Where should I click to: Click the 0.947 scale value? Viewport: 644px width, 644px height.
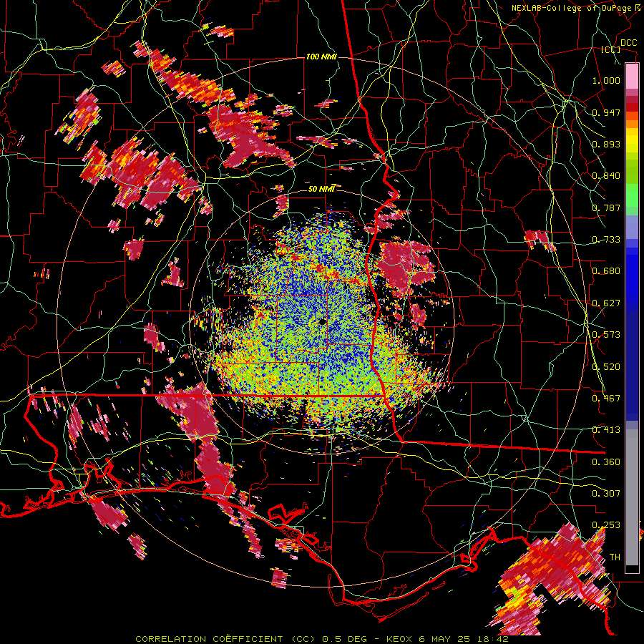(x=606, y=112)
